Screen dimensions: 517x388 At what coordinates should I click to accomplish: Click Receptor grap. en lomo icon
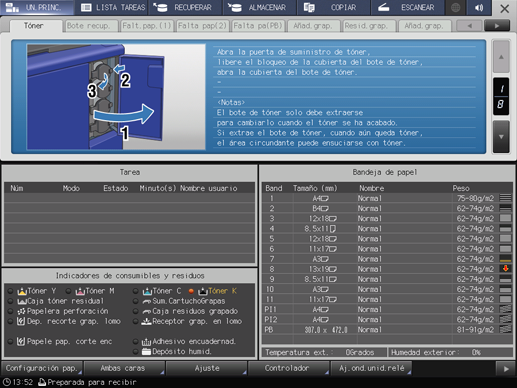(147, 321)
